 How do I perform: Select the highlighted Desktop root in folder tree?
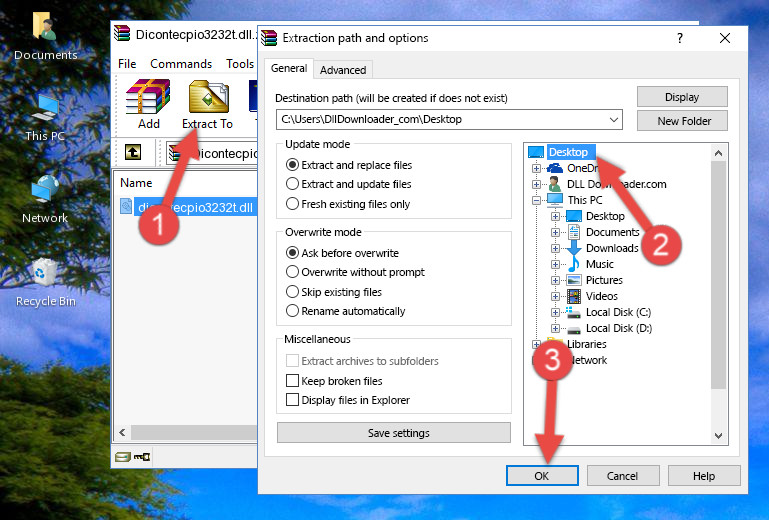click(x=568, y=152)
